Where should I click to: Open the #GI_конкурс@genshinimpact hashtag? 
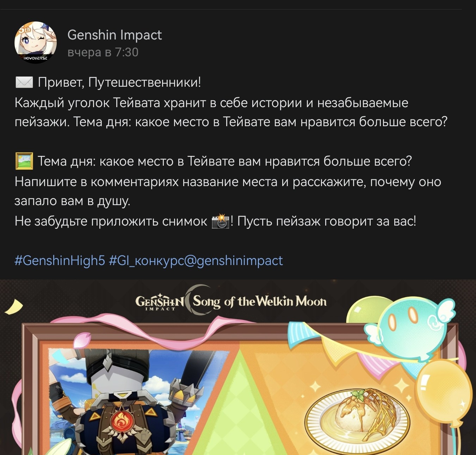(x=196, y=260)
